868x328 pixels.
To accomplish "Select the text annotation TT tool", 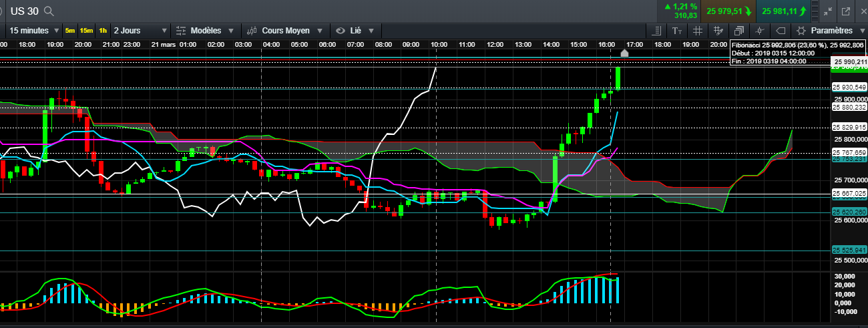I will pyautogui.click(x=677, y=31).
